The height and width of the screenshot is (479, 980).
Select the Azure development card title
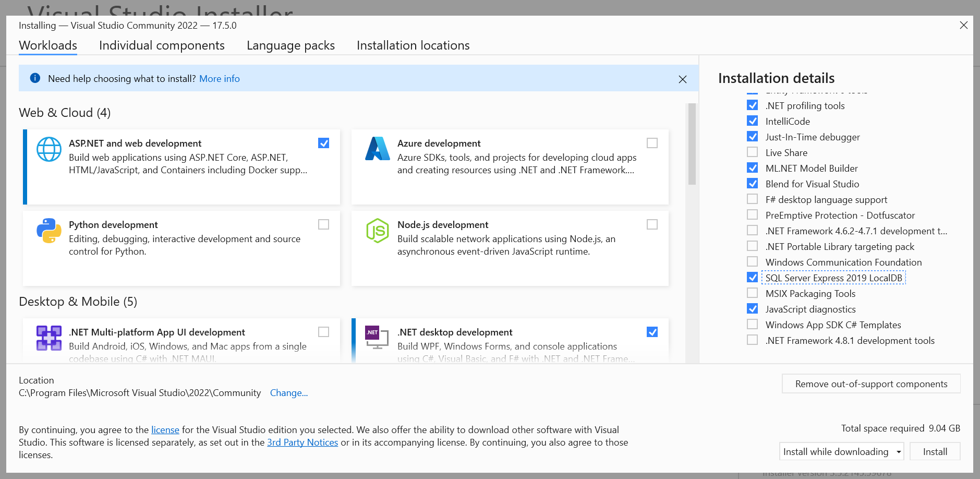coord(439,143)
